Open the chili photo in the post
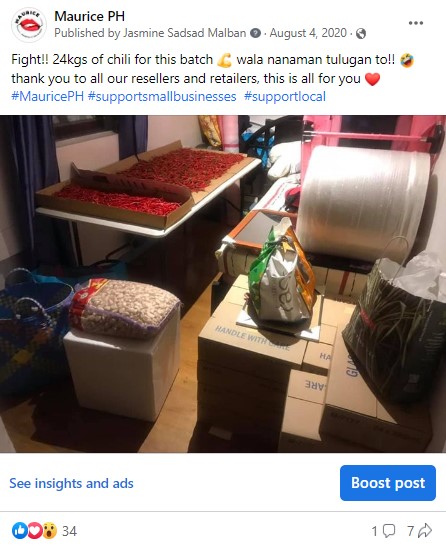 223,284
